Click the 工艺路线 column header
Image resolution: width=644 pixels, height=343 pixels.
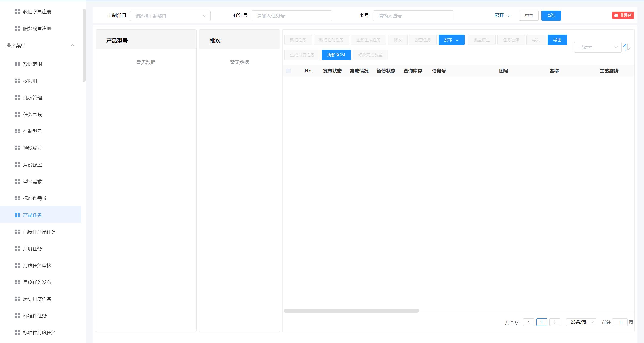[609, 71]
